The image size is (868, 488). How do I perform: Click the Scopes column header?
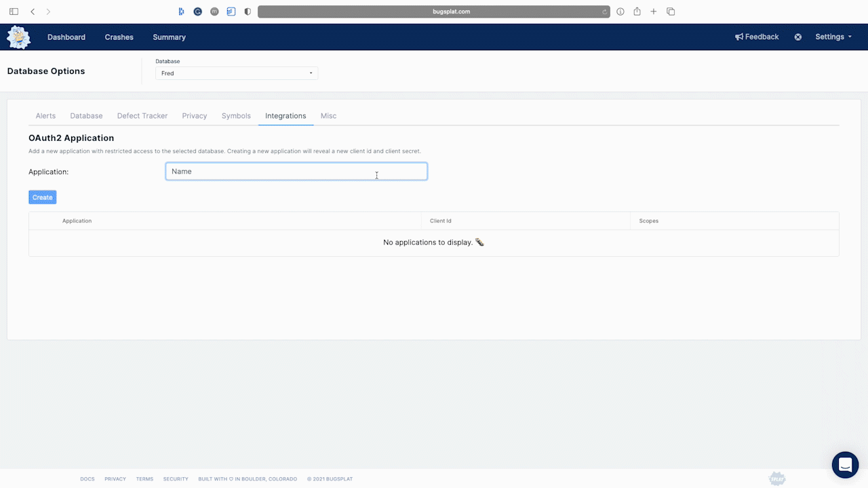tap(648, 221)
